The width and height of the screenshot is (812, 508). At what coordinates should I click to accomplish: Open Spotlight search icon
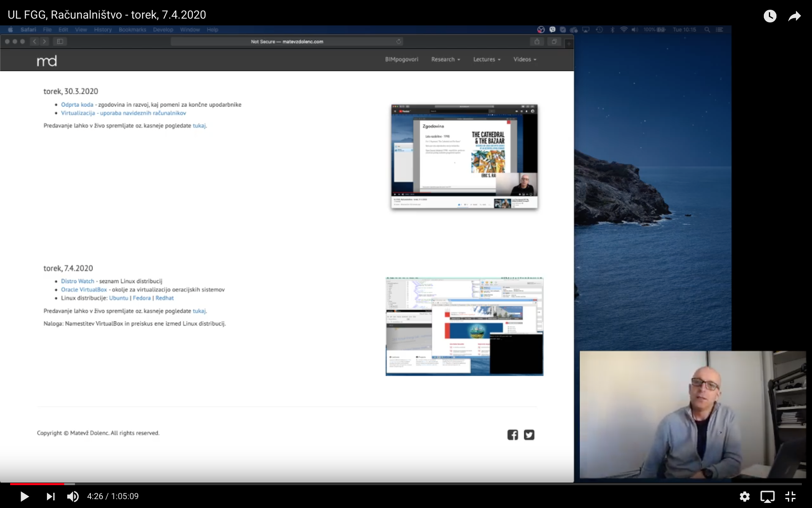tap(707, 30)
